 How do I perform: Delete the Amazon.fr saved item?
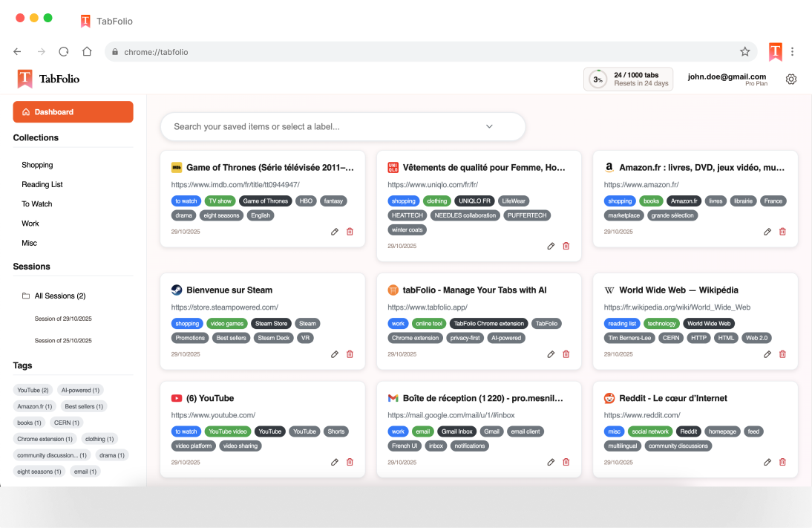782,232
